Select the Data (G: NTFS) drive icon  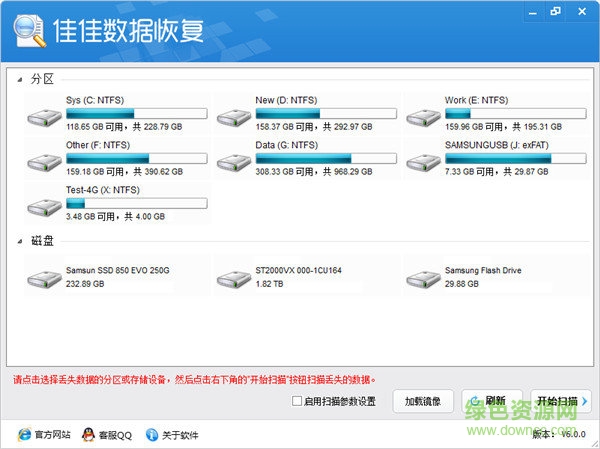(234, 162)
